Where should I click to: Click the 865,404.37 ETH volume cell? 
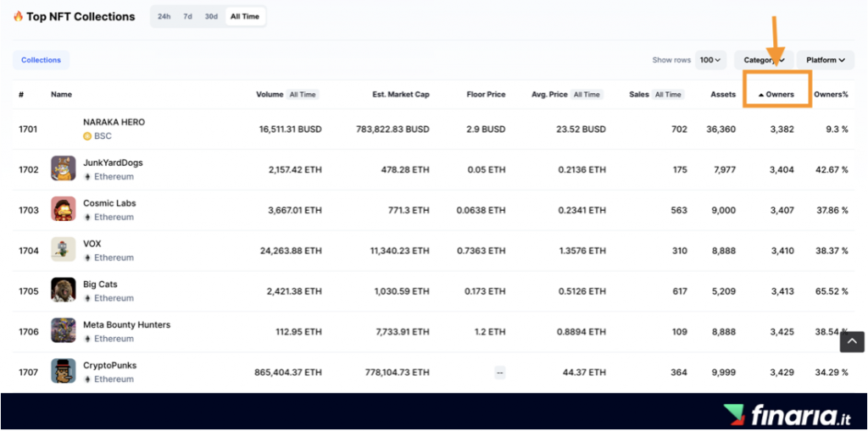tap(288, 373)
